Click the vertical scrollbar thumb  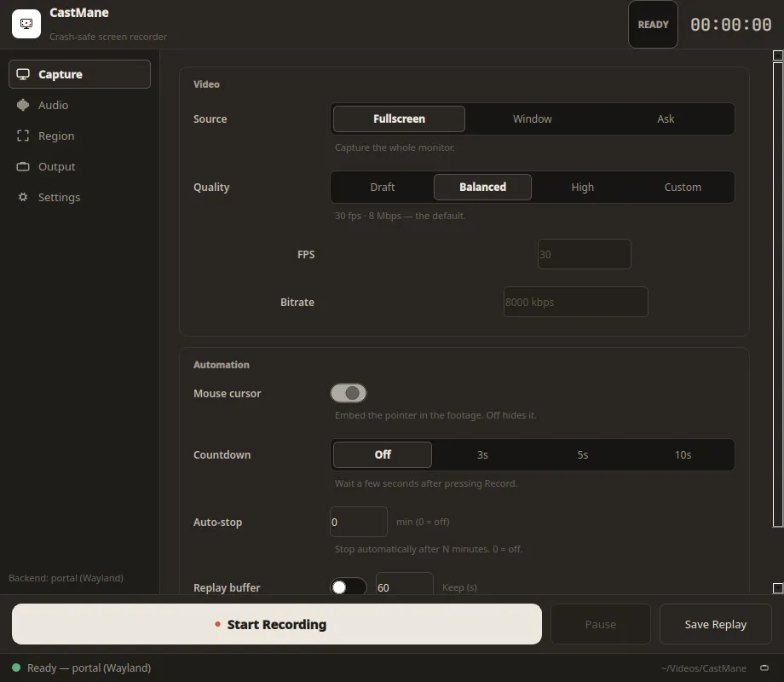click(x=777, y=295)
